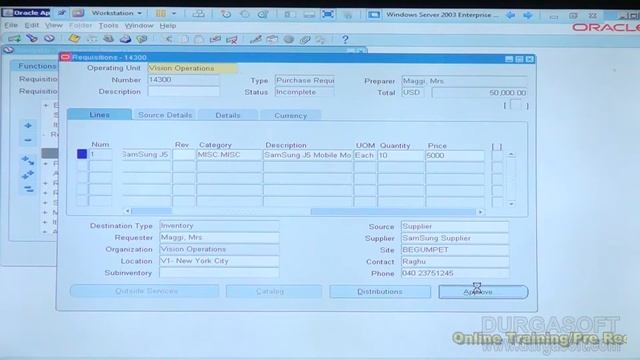Open the Window menu
The width and height of the screenshot is (640, 360).
pos(139,25)
